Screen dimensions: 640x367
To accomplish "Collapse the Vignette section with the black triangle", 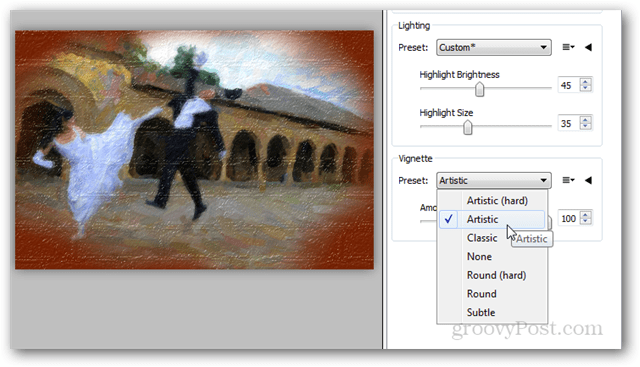I will [x=588, y=180].
